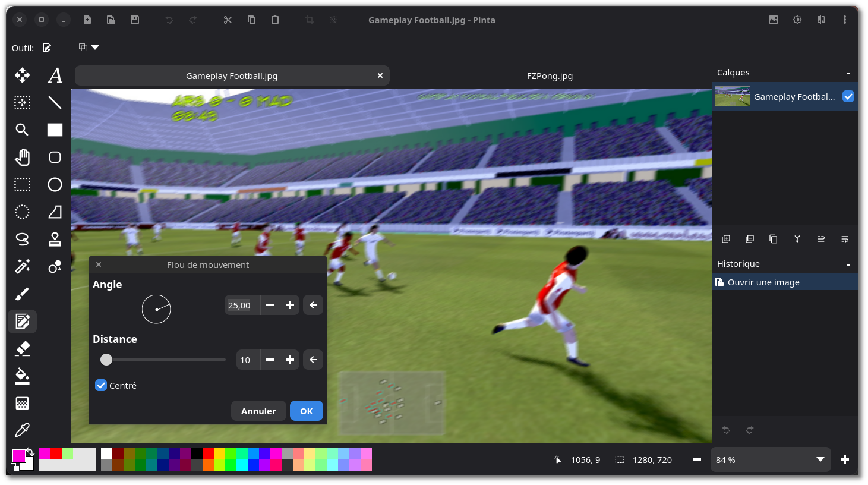Select the Clone Stamp tool
868x485 pixels.
click(x=55, y=239)
